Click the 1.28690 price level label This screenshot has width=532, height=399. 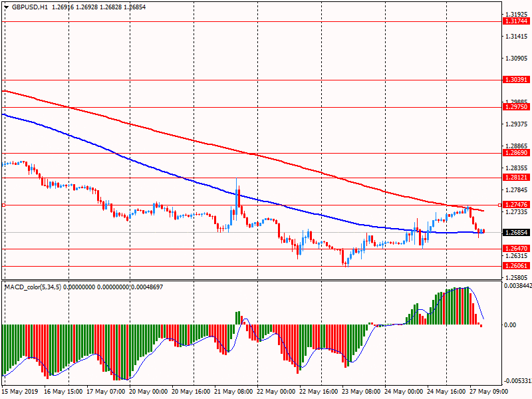[x=515, y=153]
